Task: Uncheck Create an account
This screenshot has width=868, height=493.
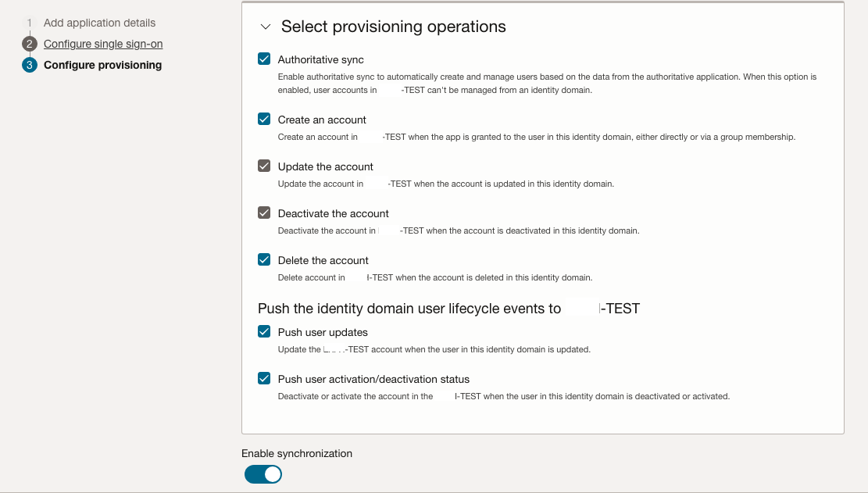Action: coord(263,119)
